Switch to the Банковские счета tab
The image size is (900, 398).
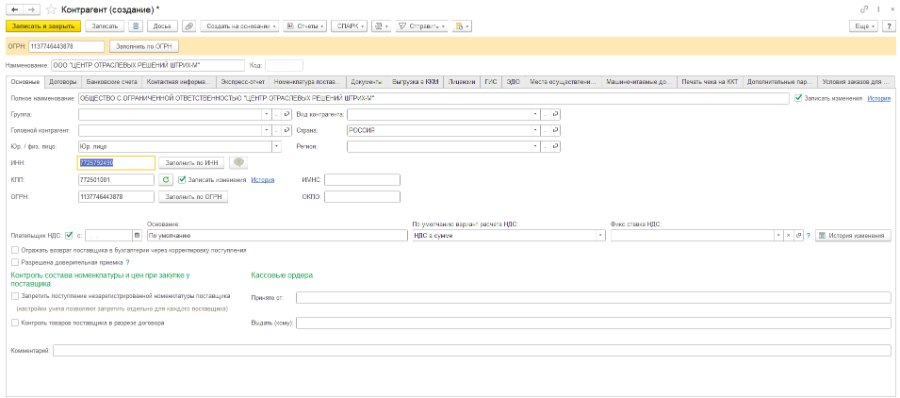tap(112, 82)
